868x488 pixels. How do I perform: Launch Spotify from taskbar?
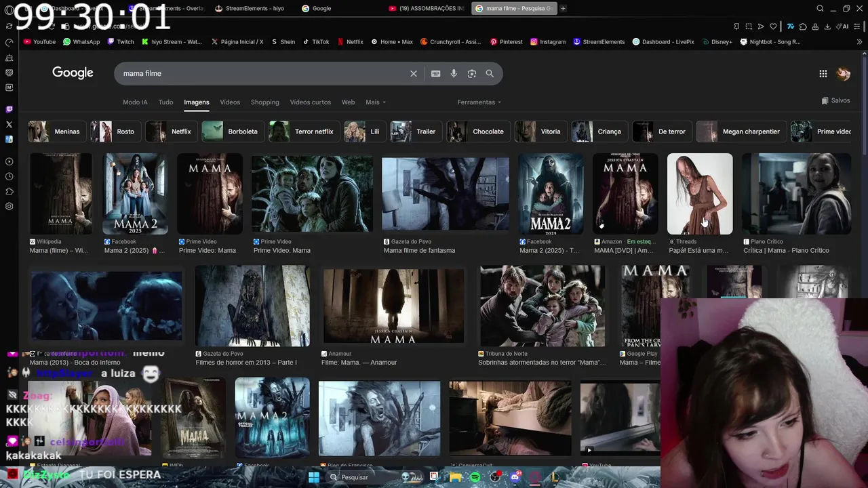click(475, 477)
